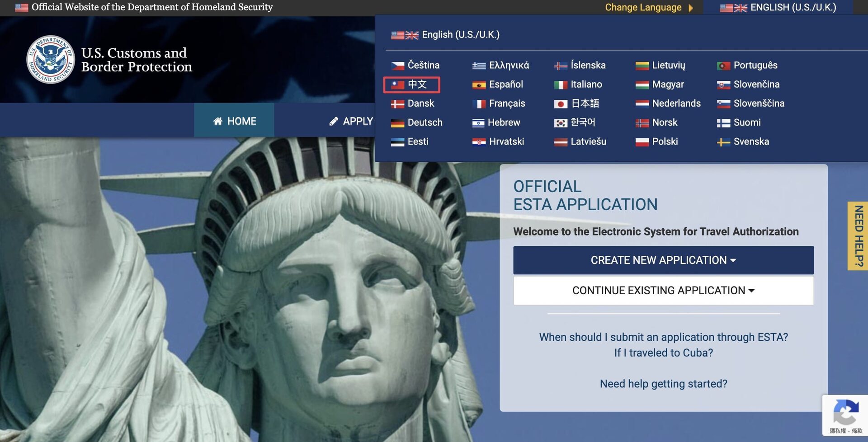Open the HOME navigation tab

tap(234, 121)
